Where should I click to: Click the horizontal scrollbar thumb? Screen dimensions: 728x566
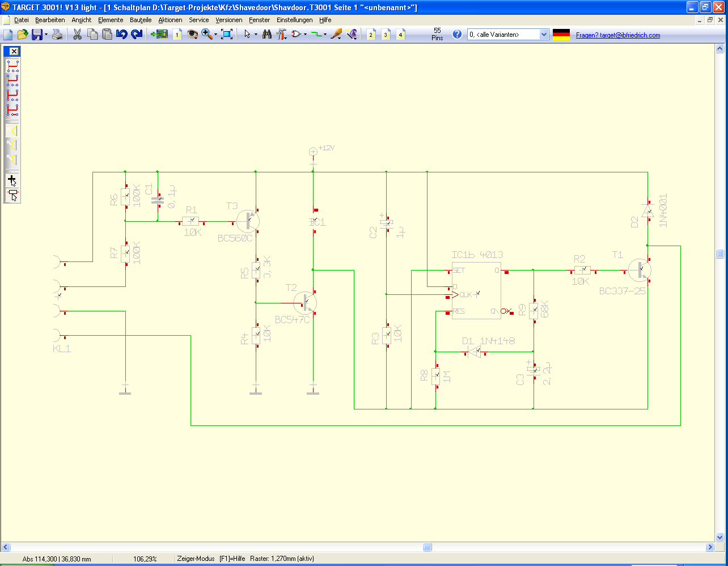(428, 547)
